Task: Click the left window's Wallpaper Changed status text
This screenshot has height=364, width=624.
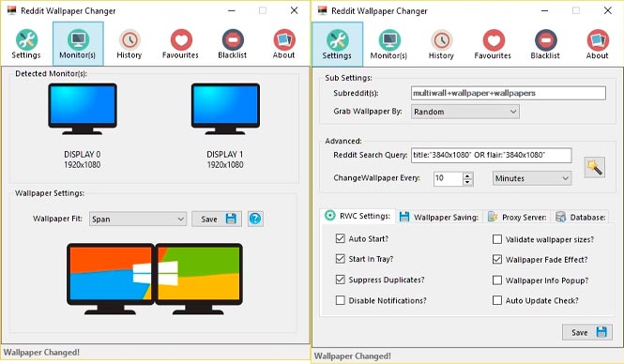Action: click(42, 352)
